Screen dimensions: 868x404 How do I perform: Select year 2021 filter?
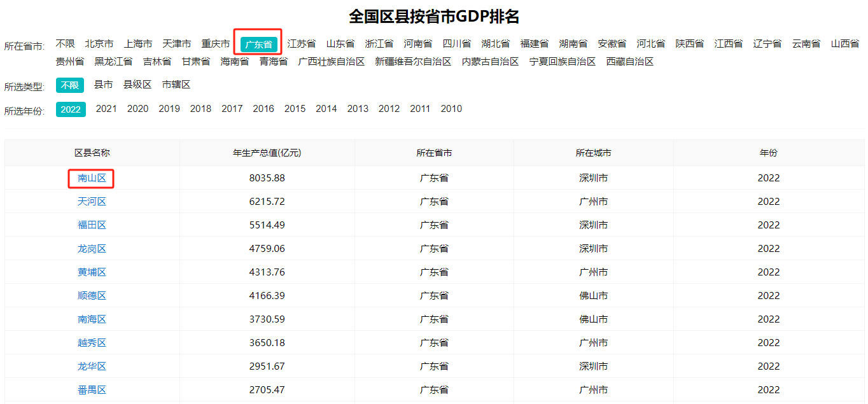click(106, 109)
